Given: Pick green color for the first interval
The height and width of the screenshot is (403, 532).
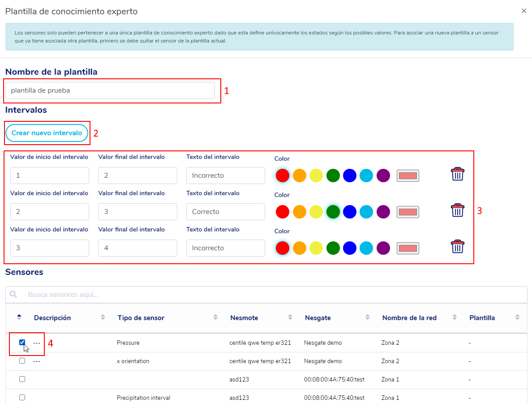Looking at the screenshot, I should tap(333, 176).
